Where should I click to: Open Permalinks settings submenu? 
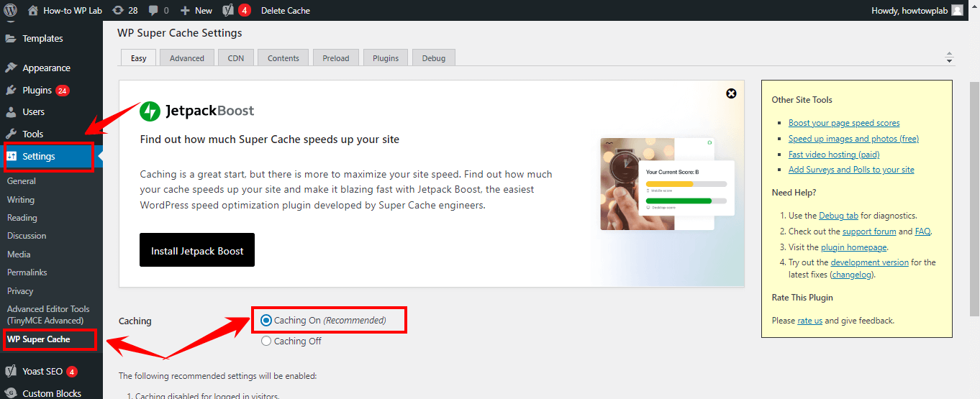27,272
